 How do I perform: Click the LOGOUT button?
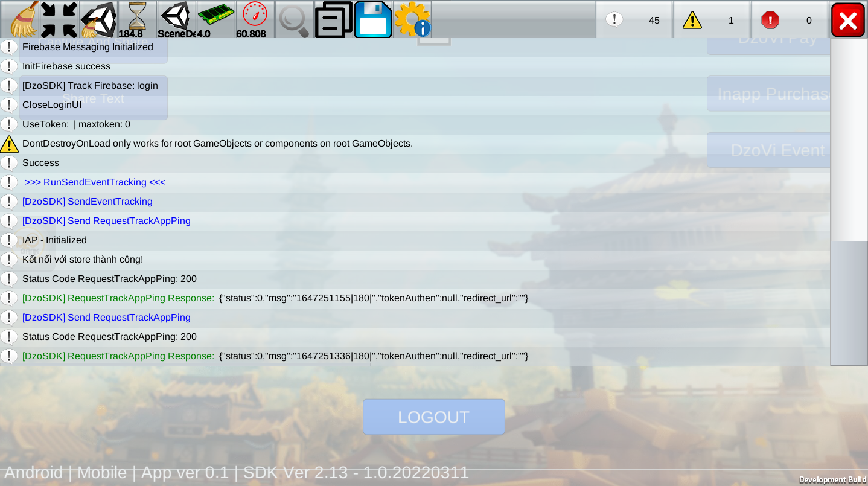(x=434, y=417)
